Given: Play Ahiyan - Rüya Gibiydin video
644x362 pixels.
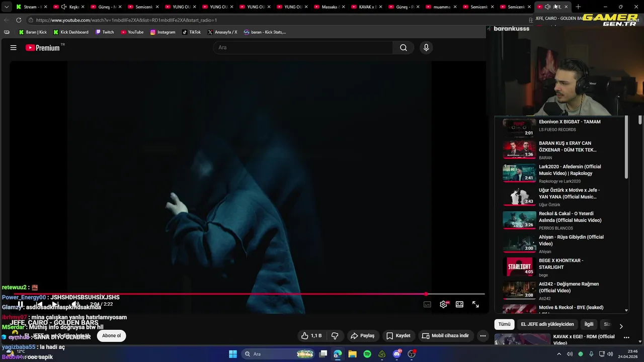Looking at the screenshot, I should coord(571,240).
